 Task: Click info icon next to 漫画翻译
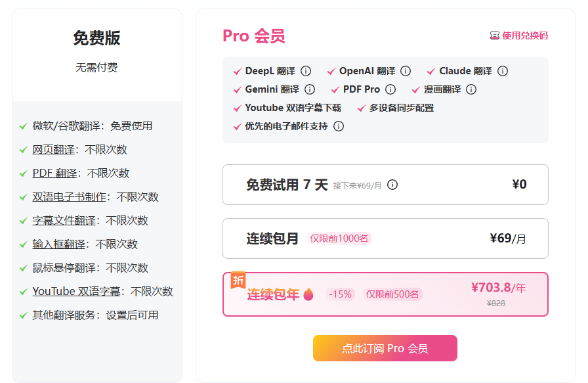click(471, 89)
